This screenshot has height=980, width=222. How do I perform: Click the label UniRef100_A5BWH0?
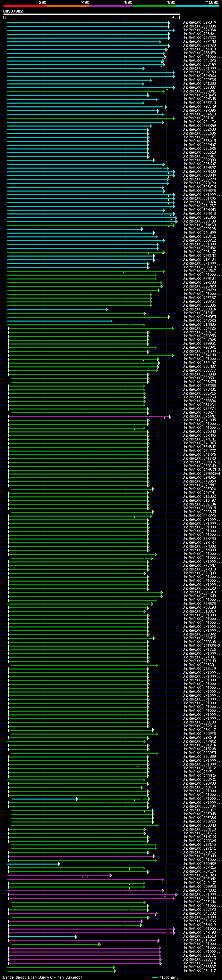(199, 175)
